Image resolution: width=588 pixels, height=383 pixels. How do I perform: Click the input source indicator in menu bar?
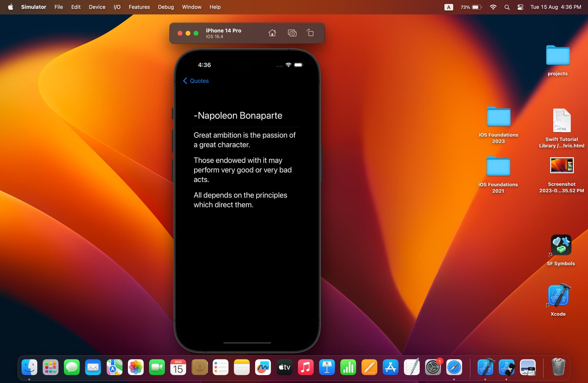pyautogui.click(x=449, y=7)
